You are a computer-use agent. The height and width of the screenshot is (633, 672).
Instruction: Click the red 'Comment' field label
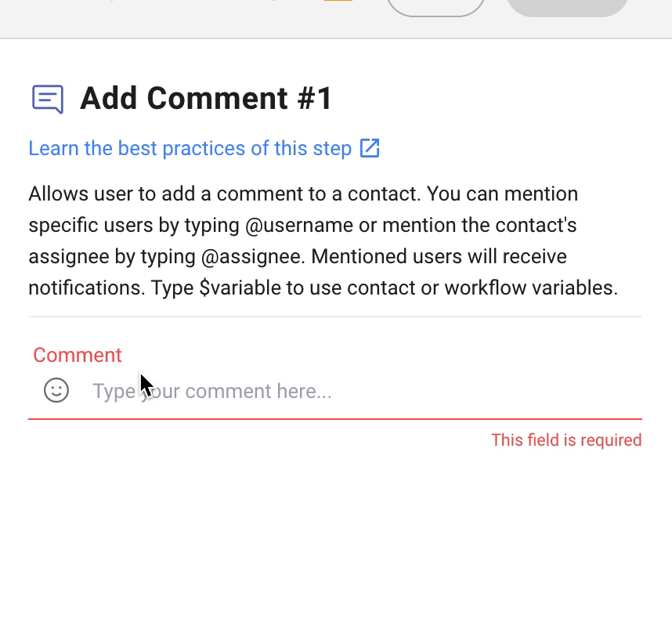78,355
